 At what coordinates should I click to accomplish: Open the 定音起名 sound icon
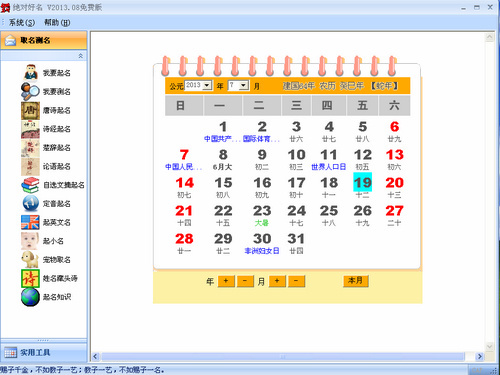pyautogui.click(x=30, y=203)
